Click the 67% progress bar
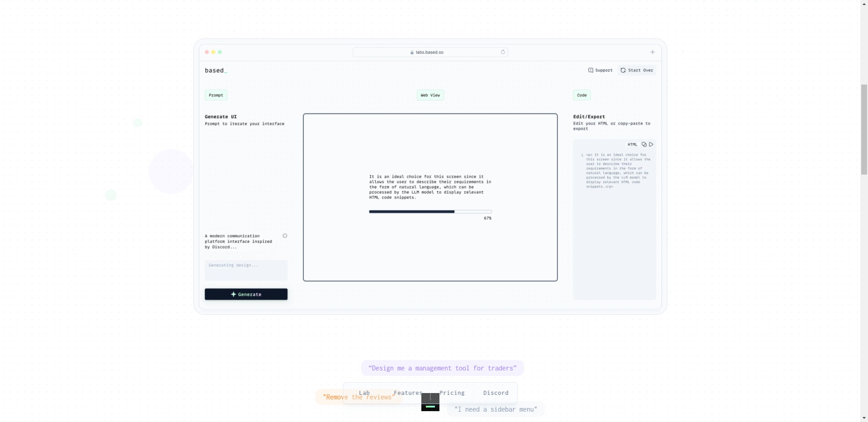This screenshot has height=422, width=868. (x=430, y=212)
